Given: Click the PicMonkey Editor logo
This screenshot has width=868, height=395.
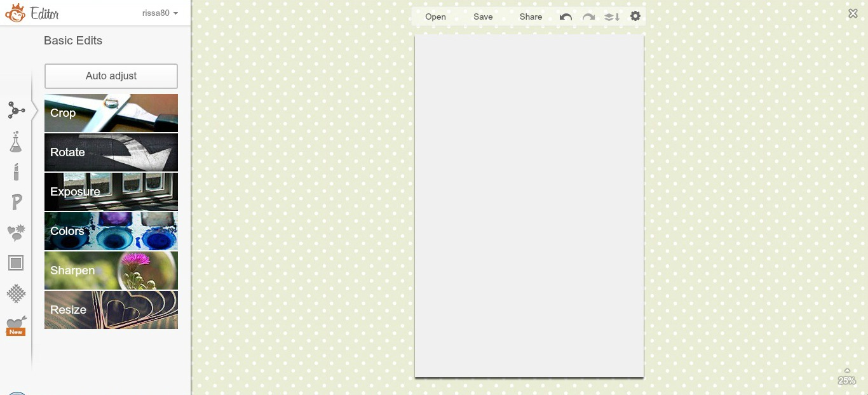Looking at the screenshot, I should [32, 13].
